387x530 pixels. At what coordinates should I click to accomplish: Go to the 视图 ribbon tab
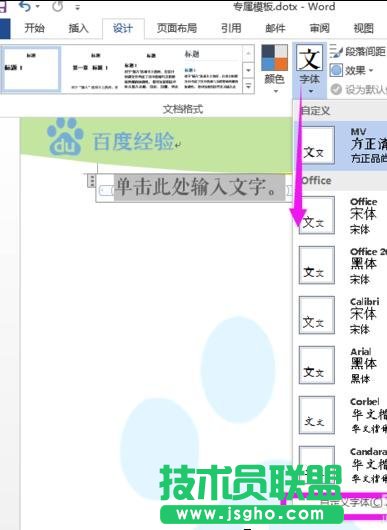pos(364,28)
